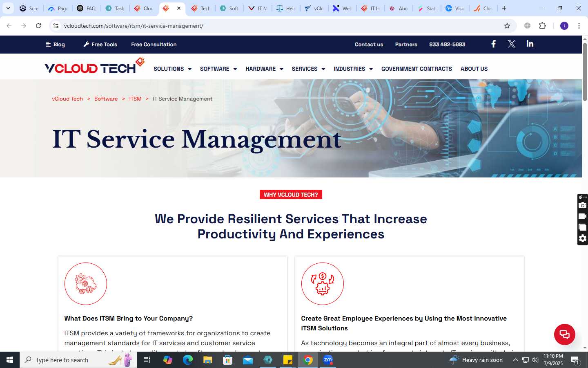The image size is (588, 368).
Task: Open the Blog link
Action: (x=55, y=44)
